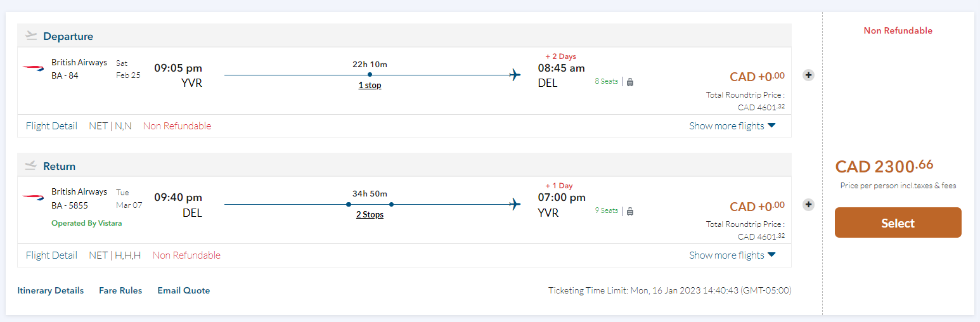Expand Show more flights for return
Screen dimensions: 980x322
(x=732, y=255)
